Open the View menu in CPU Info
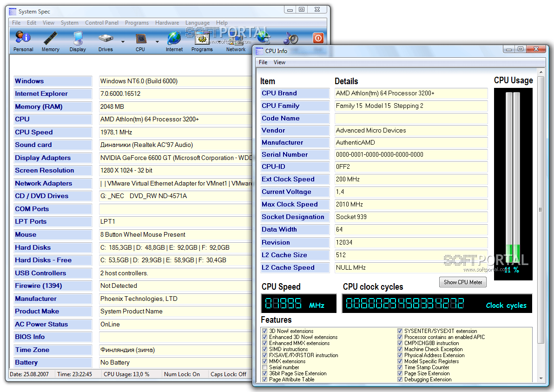 click(279, 62)
